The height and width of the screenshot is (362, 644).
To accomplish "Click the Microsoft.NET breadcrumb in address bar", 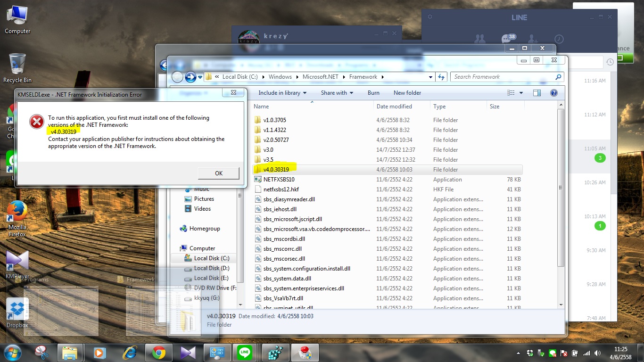I will click(x=320, y=77).
